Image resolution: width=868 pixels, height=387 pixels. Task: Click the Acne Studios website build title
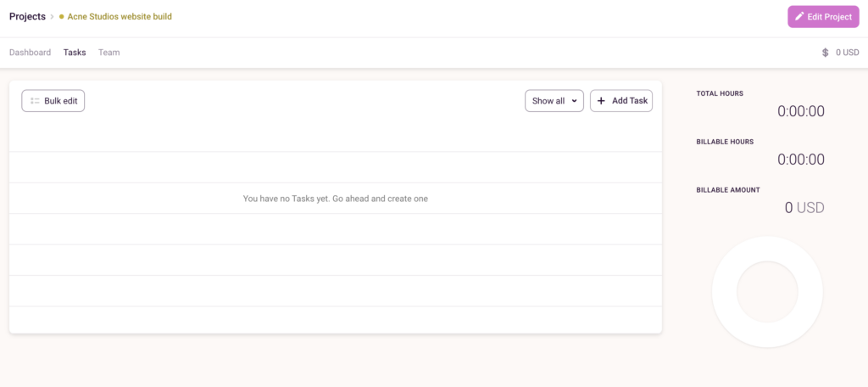click(x=120, y=17)
